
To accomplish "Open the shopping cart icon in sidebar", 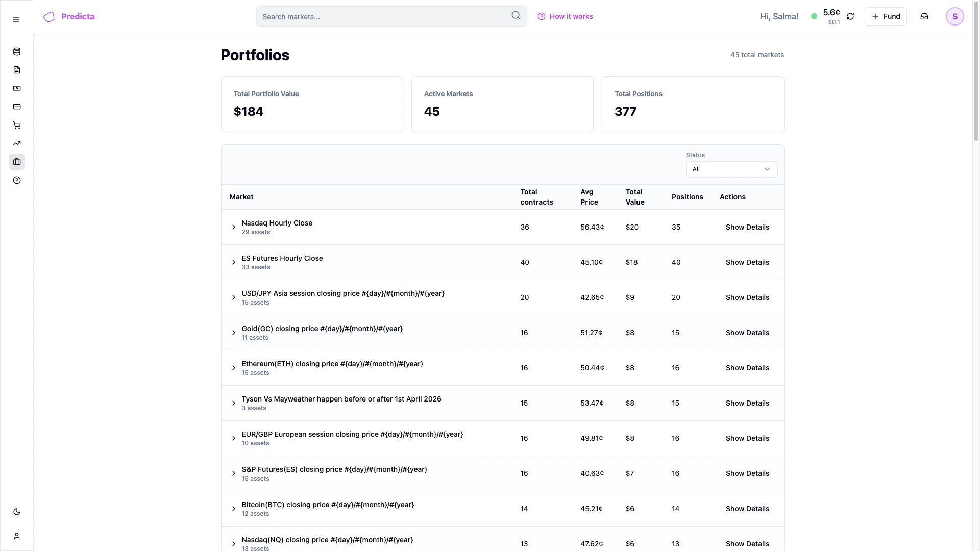I will click(17, 125).
